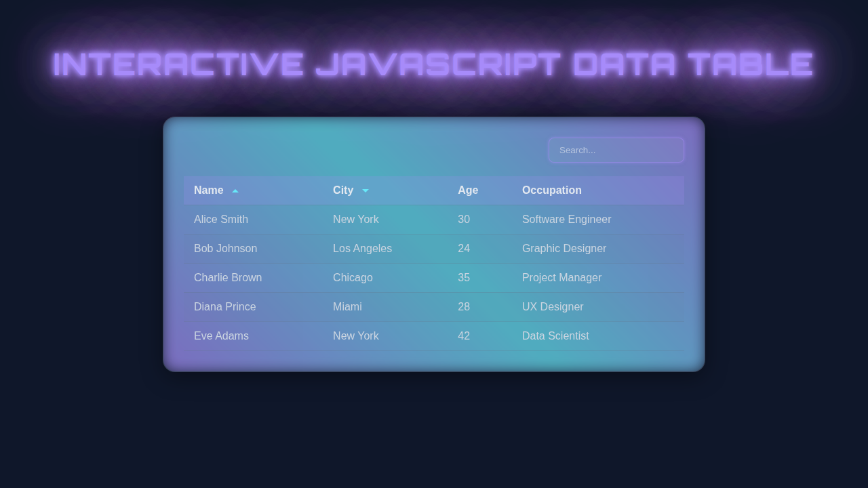The image size is (868, 488).
Task: Click New York in Eve Adams' row
Action: click(x=385, y=336)
